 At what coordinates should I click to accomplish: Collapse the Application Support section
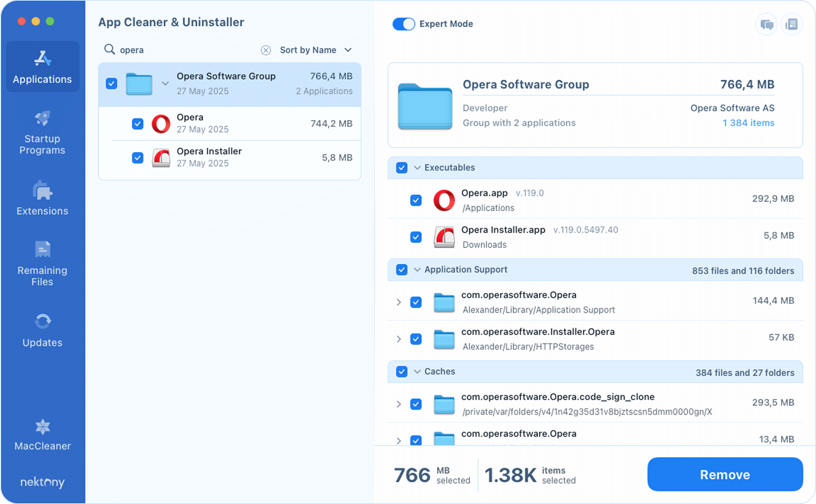[417, 270]
